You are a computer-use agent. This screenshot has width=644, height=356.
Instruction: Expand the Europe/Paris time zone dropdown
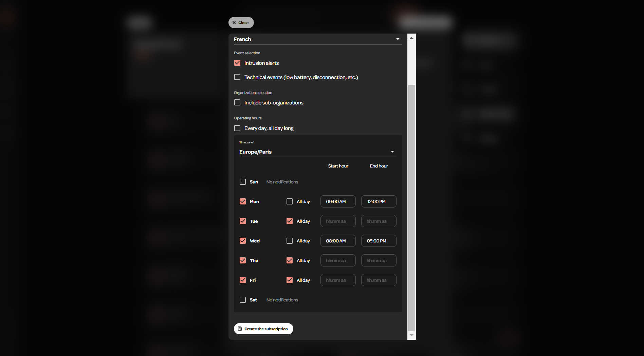click(317, 152)
